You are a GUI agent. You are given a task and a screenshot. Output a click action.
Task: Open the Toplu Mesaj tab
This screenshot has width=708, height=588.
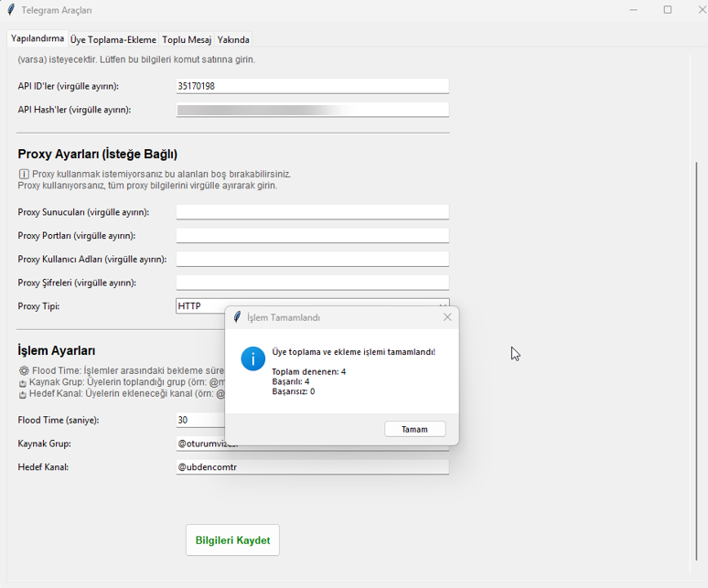[x=187, y=40]
